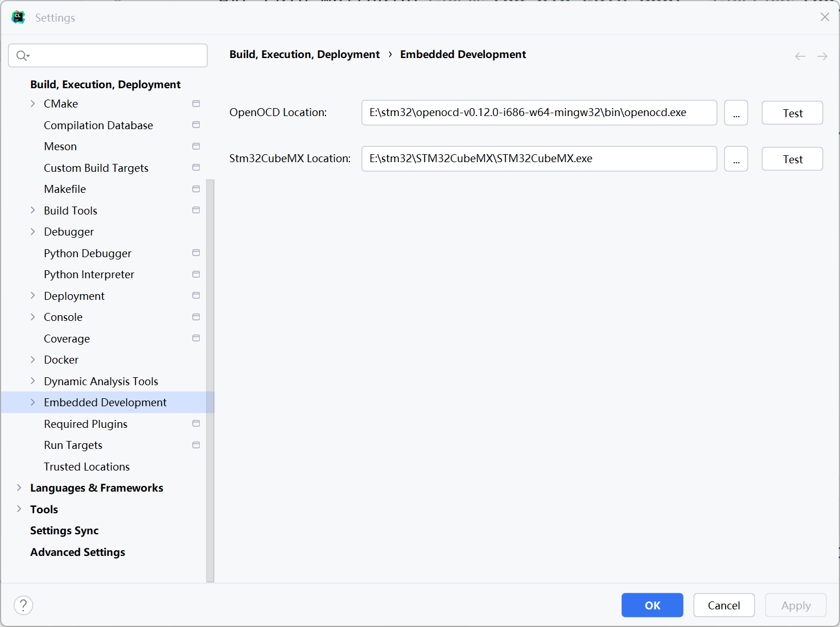Image resolution: width=840 pixels, height=627 pixels.
Task: Expand the Tools section
Action: click(19, 509)
